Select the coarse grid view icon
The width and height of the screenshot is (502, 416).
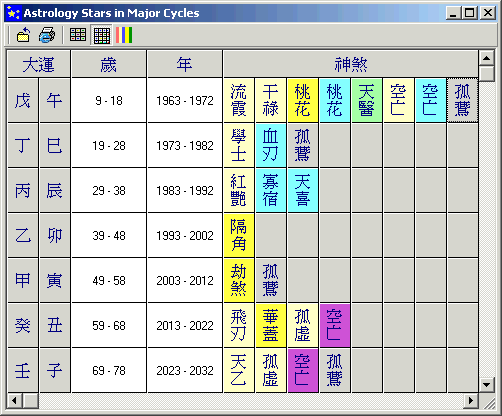tap(78, 35)
